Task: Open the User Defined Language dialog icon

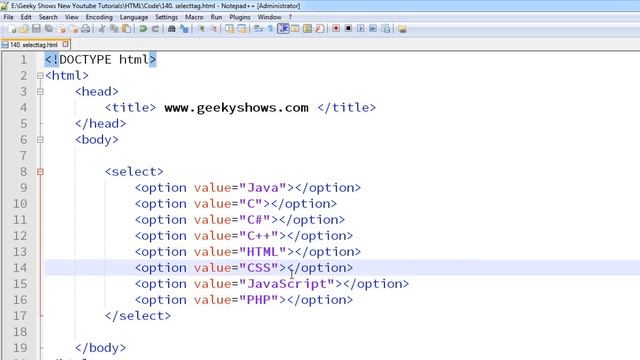Action: 295,29
